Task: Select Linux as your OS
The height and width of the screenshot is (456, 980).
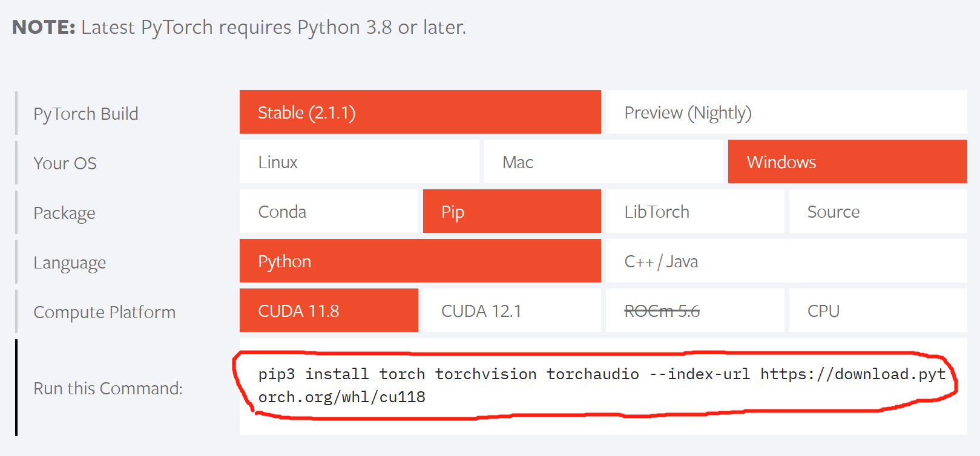Action: coord(358,161)
